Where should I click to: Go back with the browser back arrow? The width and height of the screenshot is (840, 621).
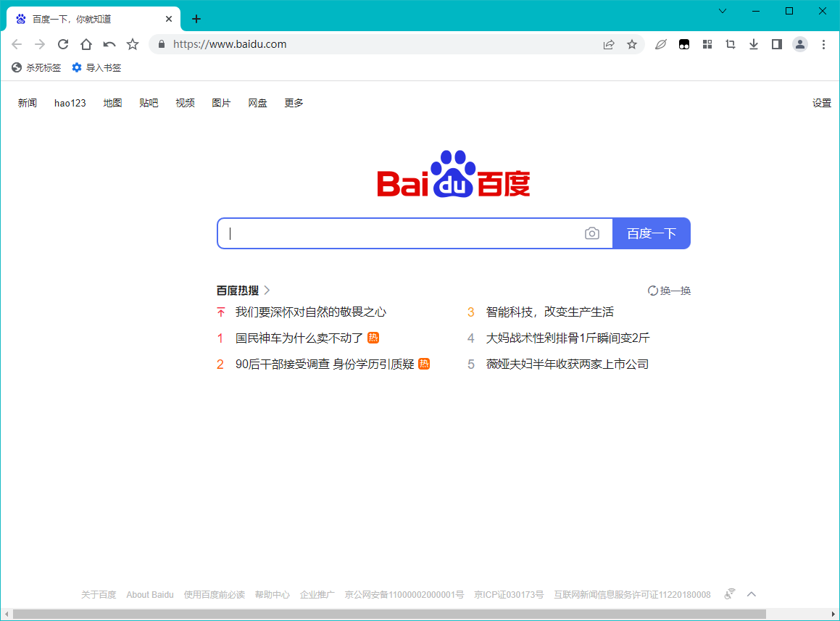coord(17,44)
